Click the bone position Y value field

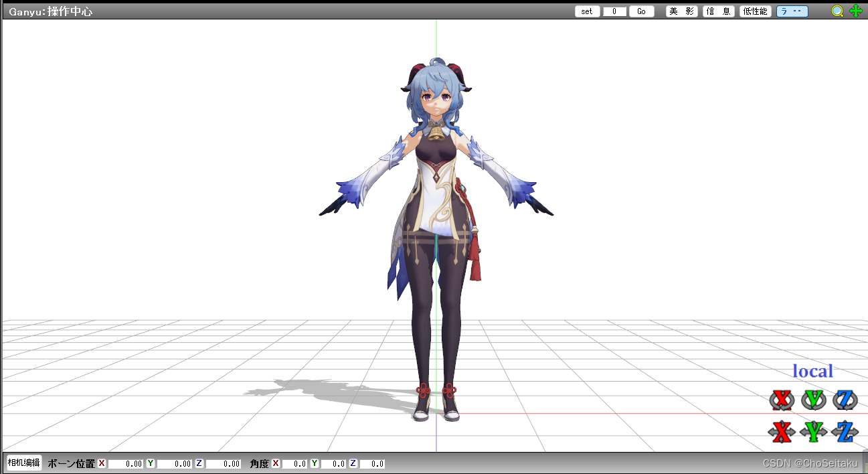pos(174,463)
